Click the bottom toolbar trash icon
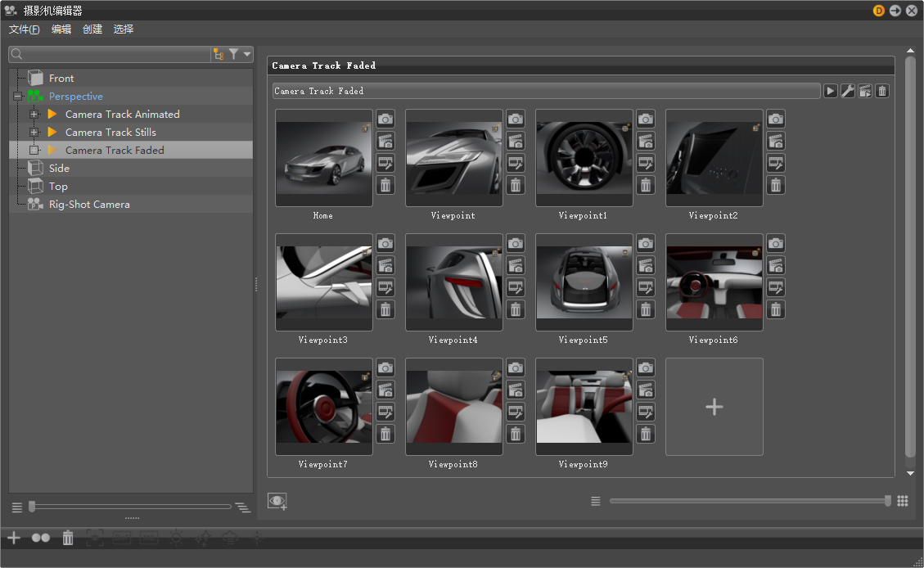924x568 pixels. point(68,538)
